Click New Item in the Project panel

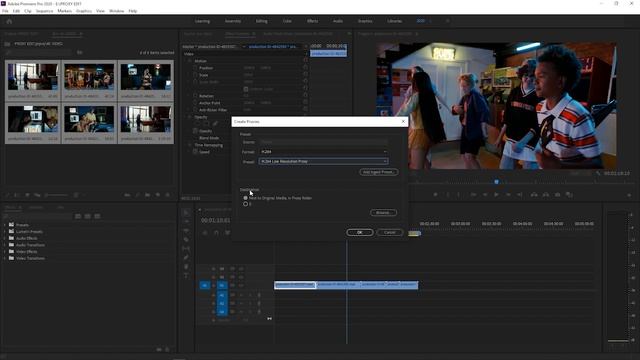pyautogui.click(x=158, y=195)
